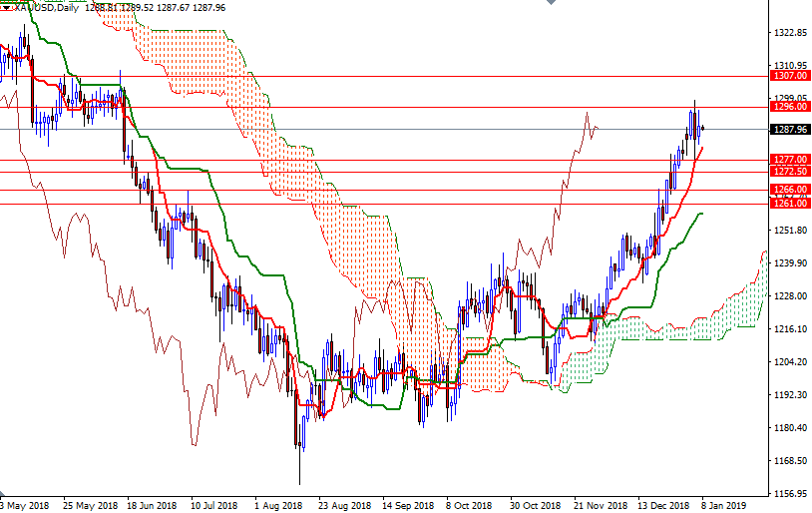Select the 1307.00 red price label

pyautogui.click(x=789, y=75)
